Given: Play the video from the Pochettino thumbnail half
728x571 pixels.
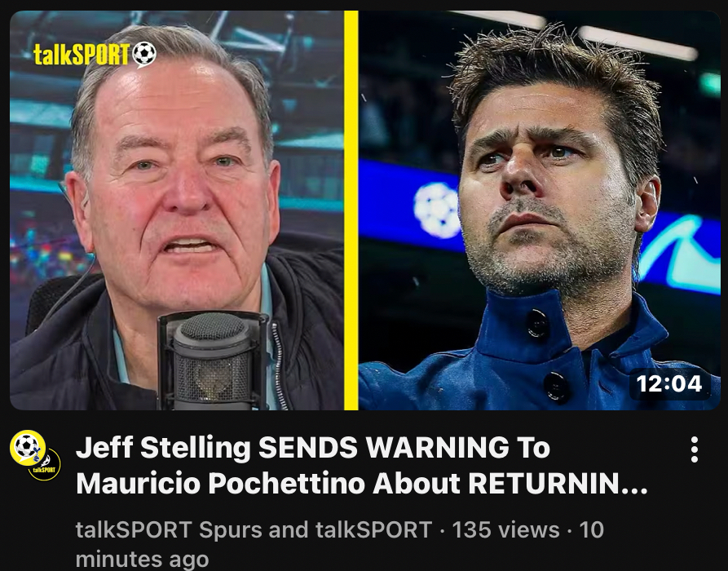Looking at the screenshot, I should click(x=539, y=210).
